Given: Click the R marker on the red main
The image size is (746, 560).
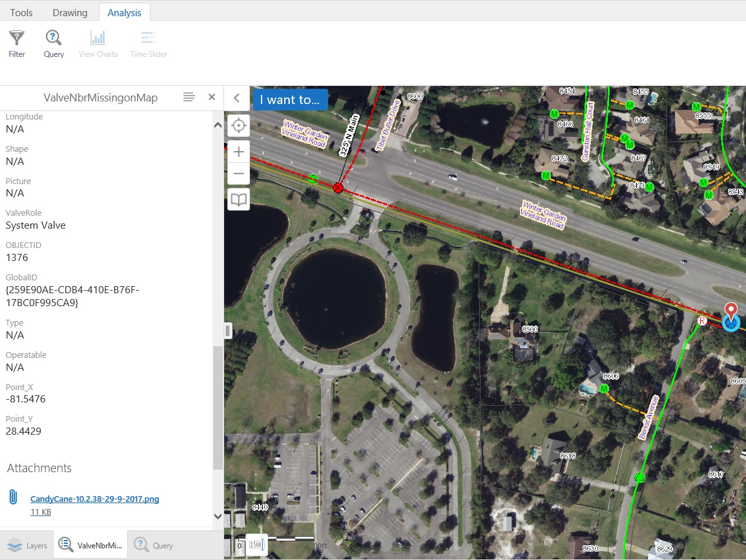Looking at the screenshot, I should click(701, 321).
